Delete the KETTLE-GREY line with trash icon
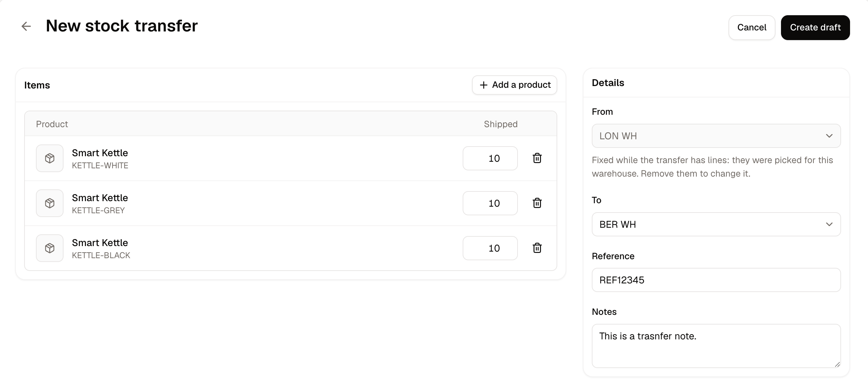 pyautogui.click(x=537, y=203)
